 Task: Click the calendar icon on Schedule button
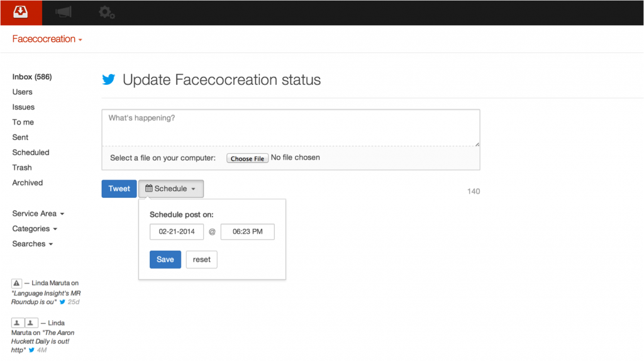[149, 189]
